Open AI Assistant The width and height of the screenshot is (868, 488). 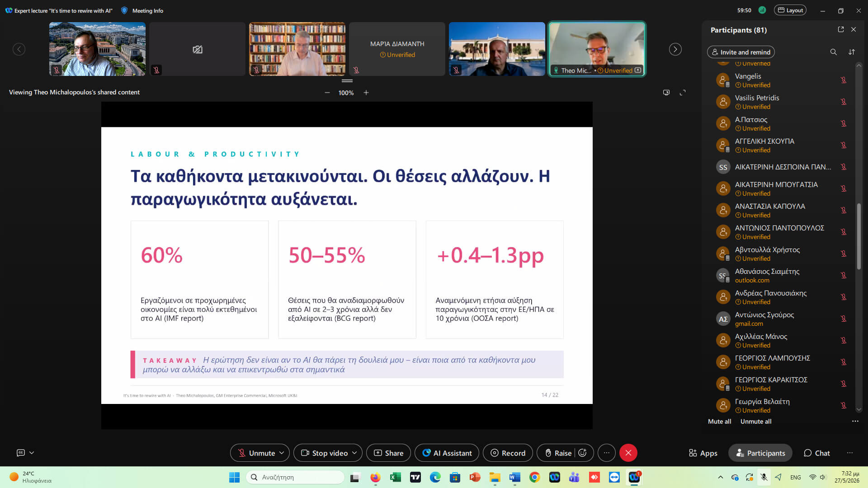pos(447,453)
